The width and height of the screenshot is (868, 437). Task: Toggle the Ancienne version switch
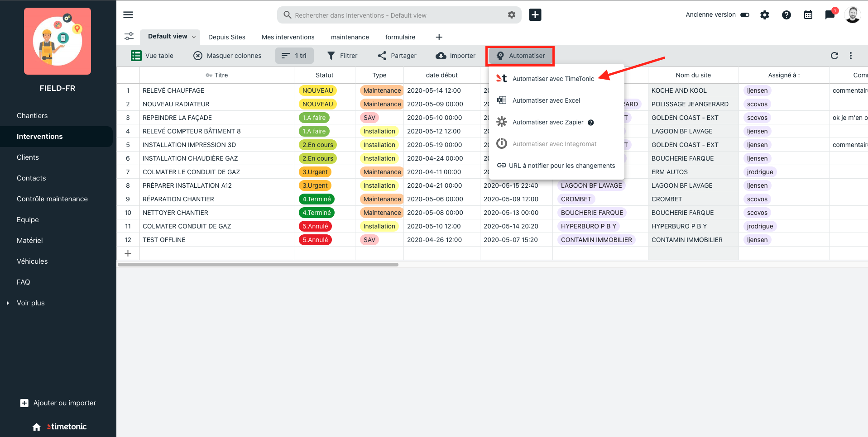745,15
